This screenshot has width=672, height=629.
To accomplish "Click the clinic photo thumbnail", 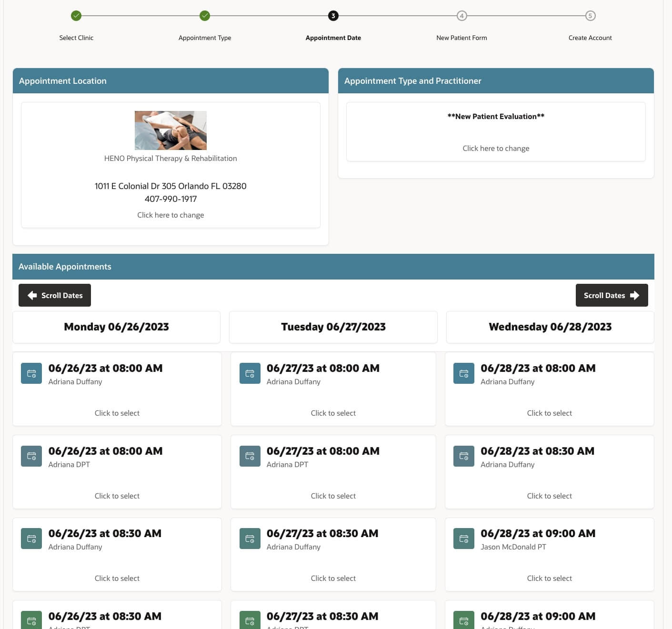I will click(171, 130).
